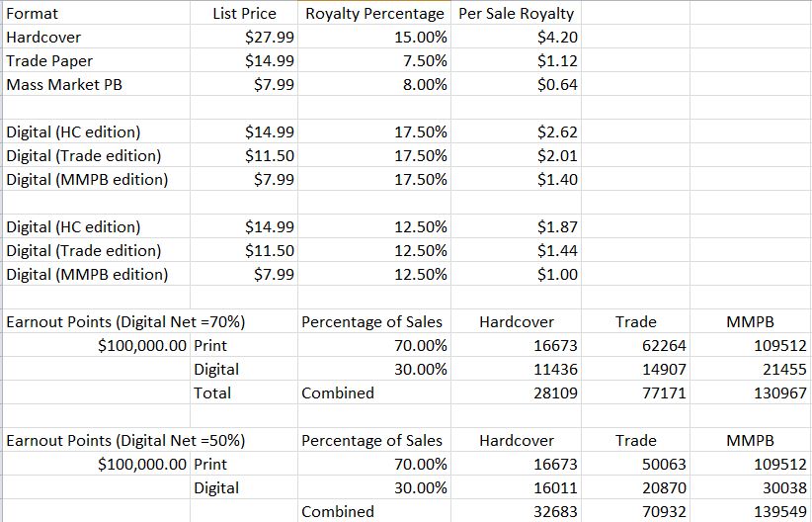Click the Royalty Percentage column header cell
Image resolution: width=812 pixels, height=522 pixels.
click(x=374, y=13)
